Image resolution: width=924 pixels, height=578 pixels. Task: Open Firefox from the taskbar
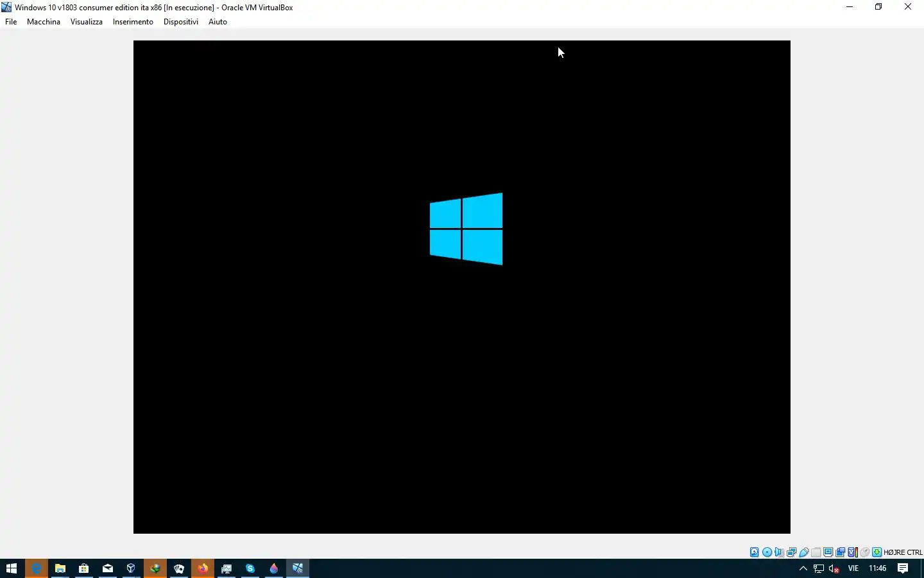tap(203, 568)
